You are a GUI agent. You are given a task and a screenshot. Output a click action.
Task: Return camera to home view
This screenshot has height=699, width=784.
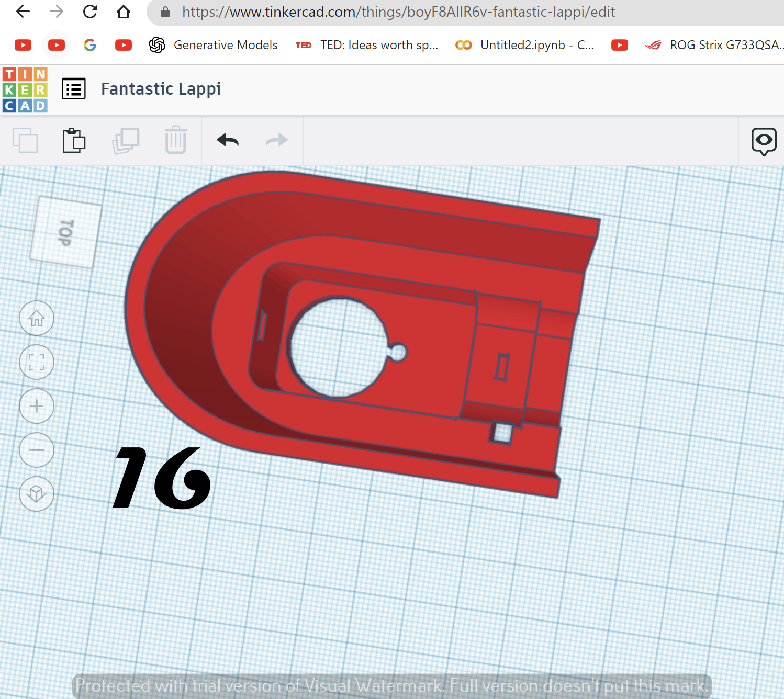pos(36,318)
